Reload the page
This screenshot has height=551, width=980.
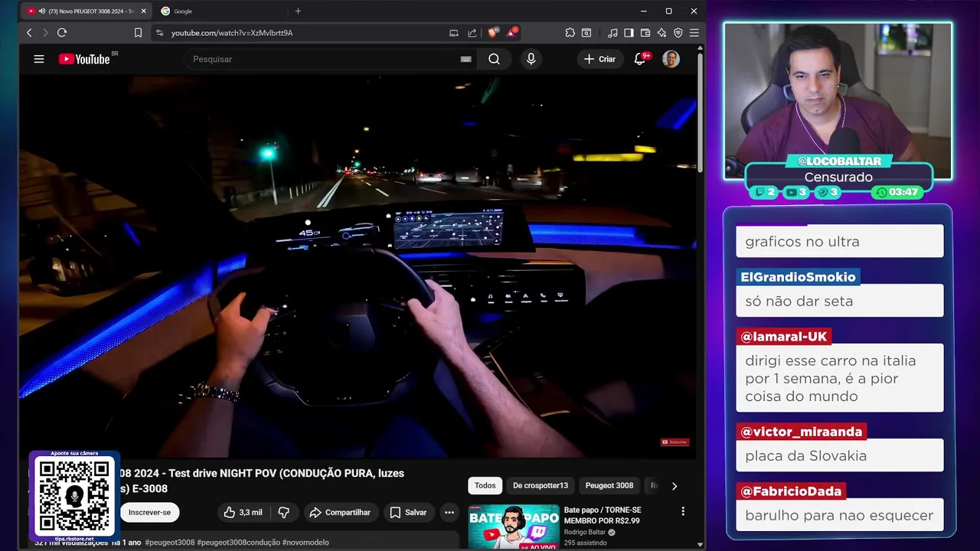62,33
